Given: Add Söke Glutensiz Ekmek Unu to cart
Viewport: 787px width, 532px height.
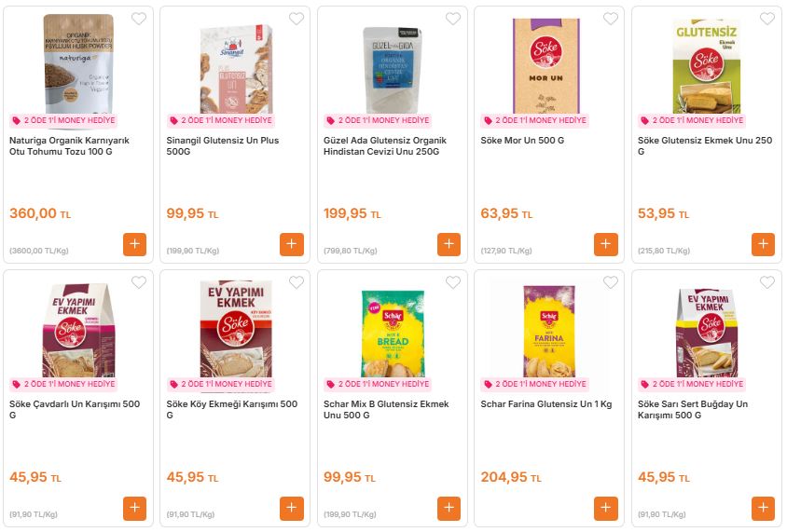Looking at the screenshot, I should click(763, 244).
